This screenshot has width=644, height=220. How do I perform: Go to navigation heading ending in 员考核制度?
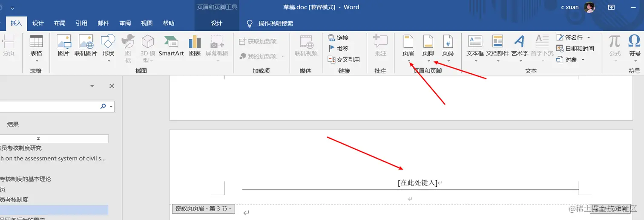(14, 200)
